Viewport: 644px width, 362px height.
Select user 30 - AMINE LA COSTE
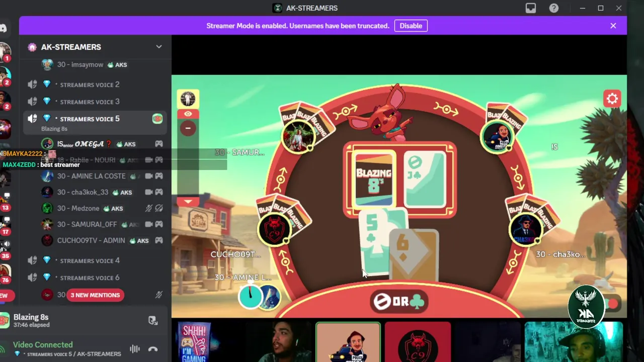click(91, 176)
